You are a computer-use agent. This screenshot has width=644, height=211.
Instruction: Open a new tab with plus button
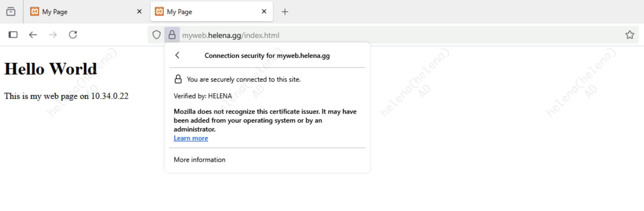(285, 12)
